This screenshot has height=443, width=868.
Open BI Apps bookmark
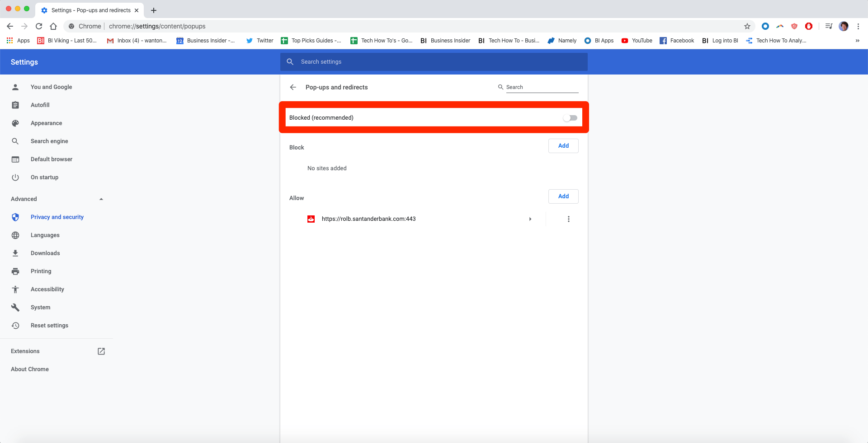[599, 41]
